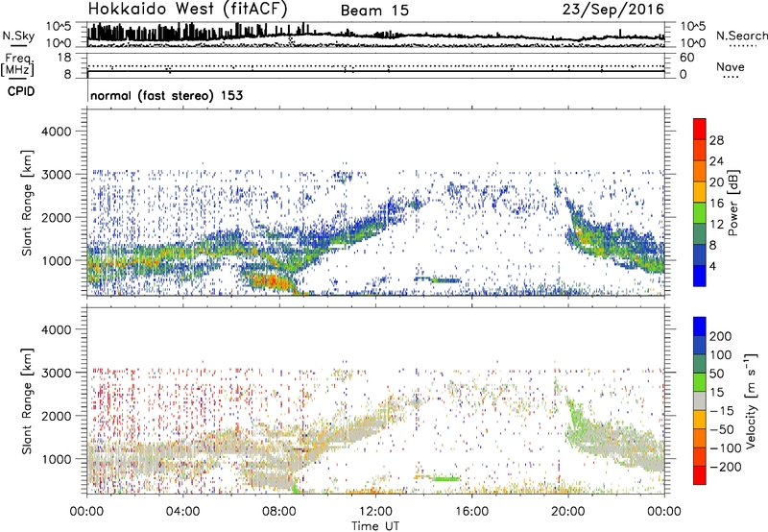Click "normal (fast stereo) 153" text
768x532 pixels.
166,95
